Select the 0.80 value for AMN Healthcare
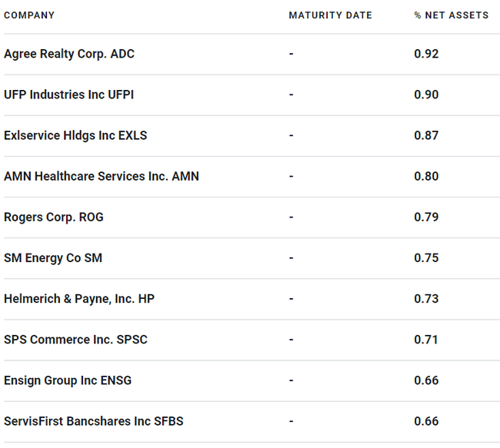The image size is (500, 448). pos(426,176)
